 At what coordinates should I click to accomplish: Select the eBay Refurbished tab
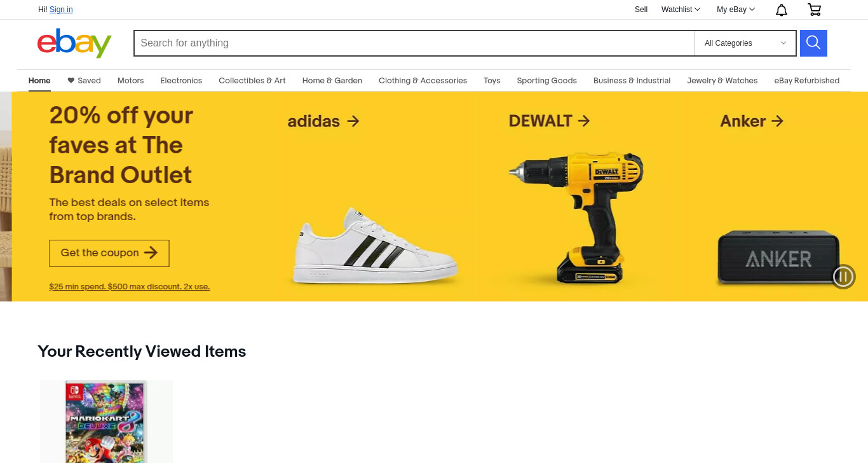[806, 81]
